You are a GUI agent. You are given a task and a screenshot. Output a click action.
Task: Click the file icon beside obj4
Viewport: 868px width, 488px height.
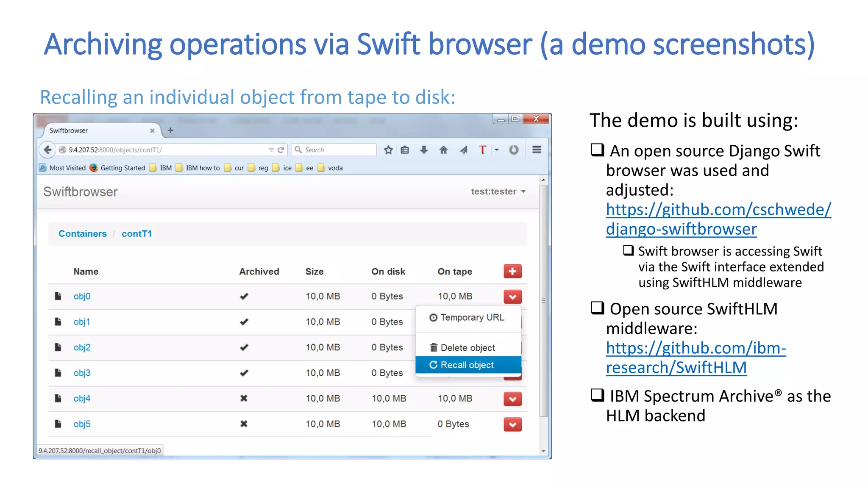(x=58, y=398)
